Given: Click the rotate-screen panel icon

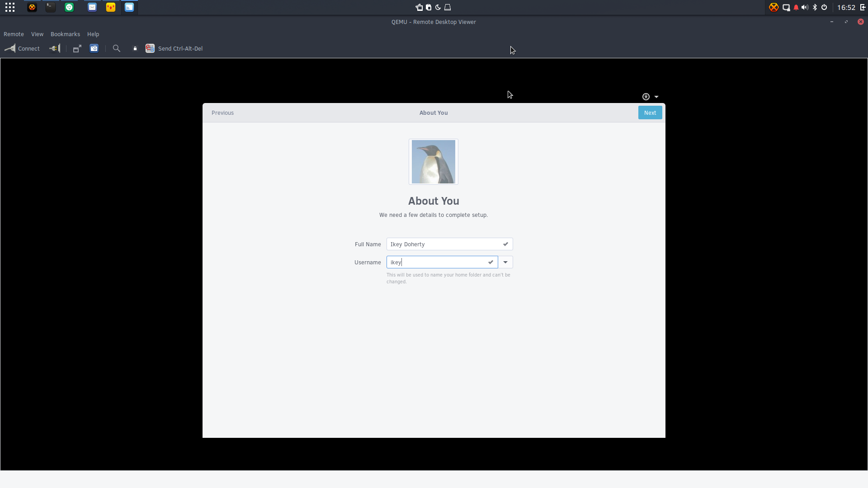Looking at the screenshot, I should pyautogui.click(x=419, y=7).
